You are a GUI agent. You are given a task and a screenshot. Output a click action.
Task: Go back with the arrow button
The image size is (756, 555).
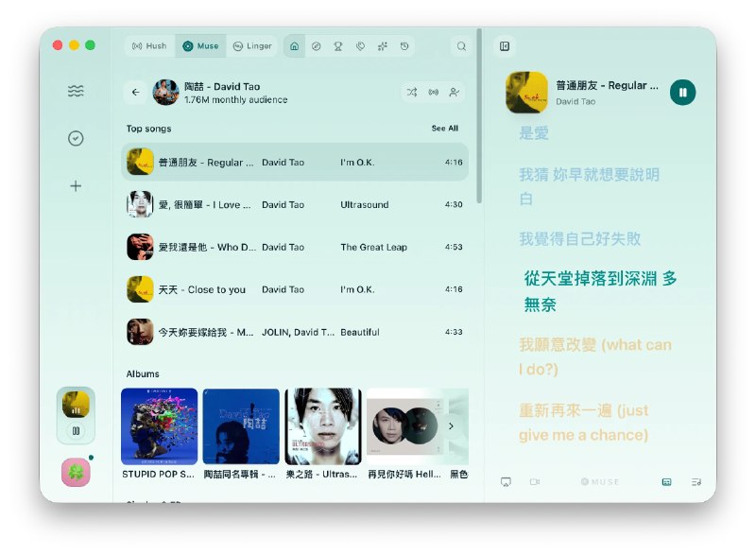click(136, 92)
